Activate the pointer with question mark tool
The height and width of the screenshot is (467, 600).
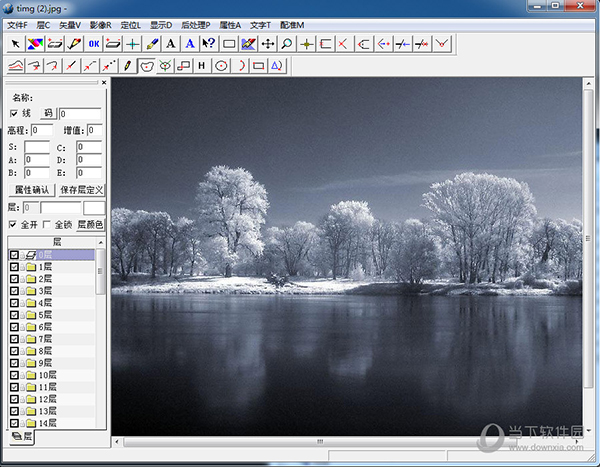coord(209,44)
